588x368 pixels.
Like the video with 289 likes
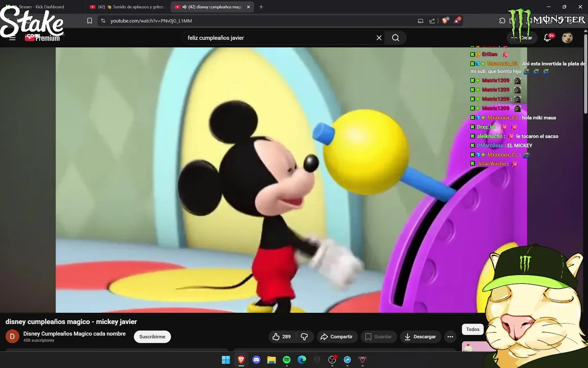point(282,336)
